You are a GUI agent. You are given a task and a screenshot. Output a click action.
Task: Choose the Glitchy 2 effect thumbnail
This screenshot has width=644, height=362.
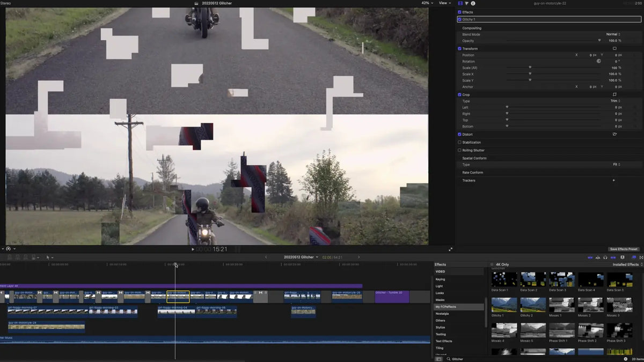tap(533, 305)
